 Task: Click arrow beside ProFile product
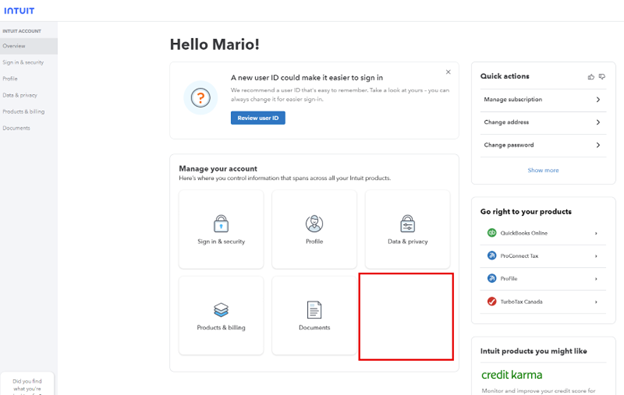tap(596, 279)
